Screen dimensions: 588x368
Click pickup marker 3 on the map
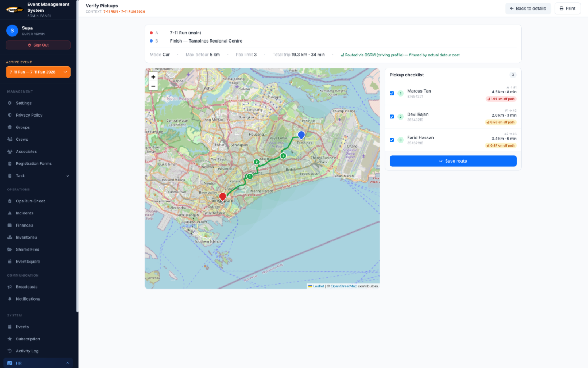[283, 156]
